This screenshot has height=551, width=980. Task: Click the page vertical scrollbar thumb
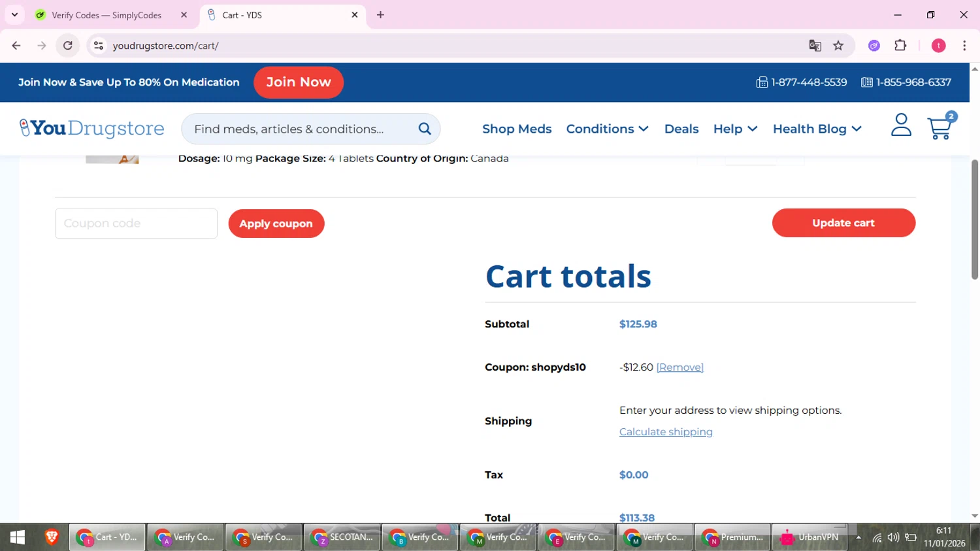[x=975, y=220]
